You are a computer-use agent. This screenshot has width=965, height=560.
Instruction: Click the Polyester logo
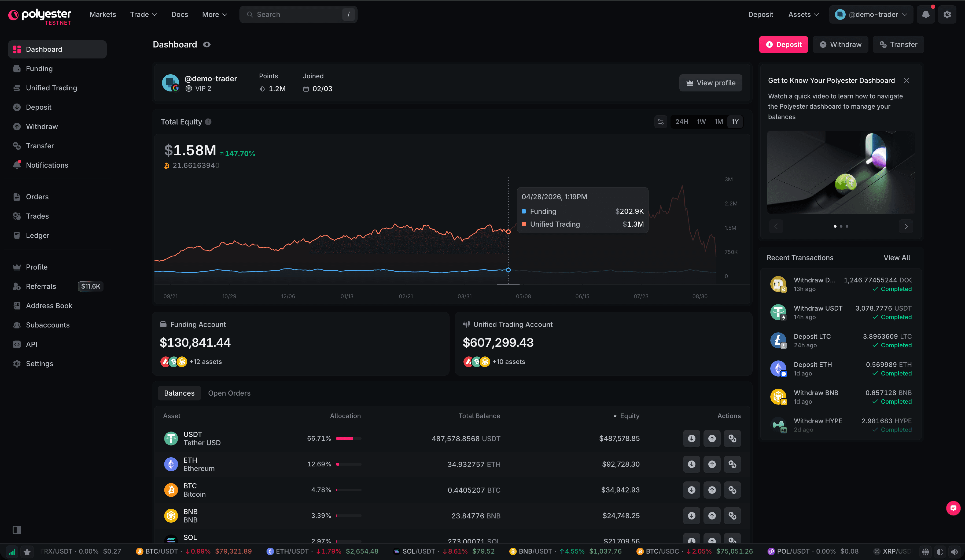click(x=40, y=16)
